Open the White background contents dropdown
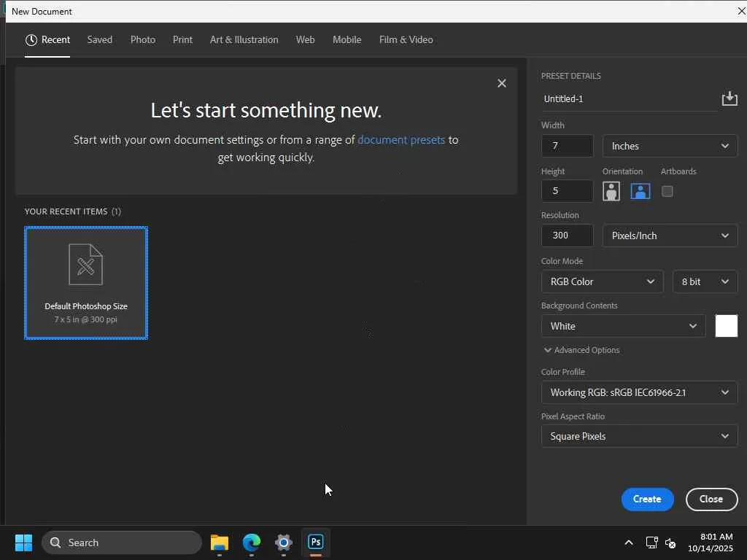Viewport: 747px width, 560px height. [623, 326]
